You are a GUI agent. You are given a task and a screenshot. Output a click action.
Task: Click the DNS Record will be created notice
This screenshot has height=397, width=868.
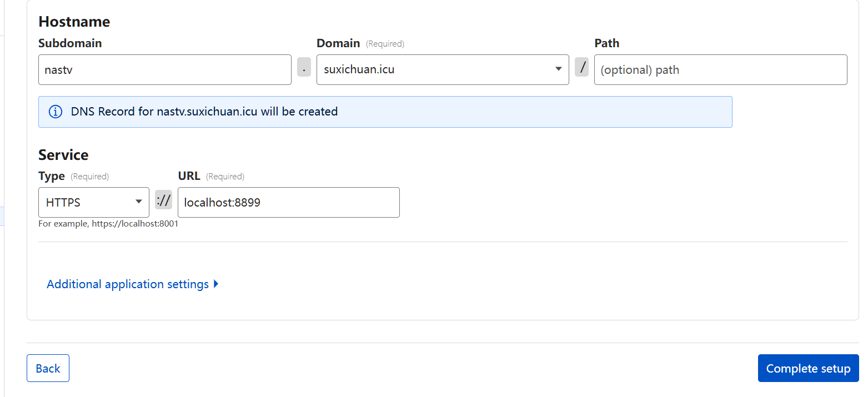(x=385, y=112)
